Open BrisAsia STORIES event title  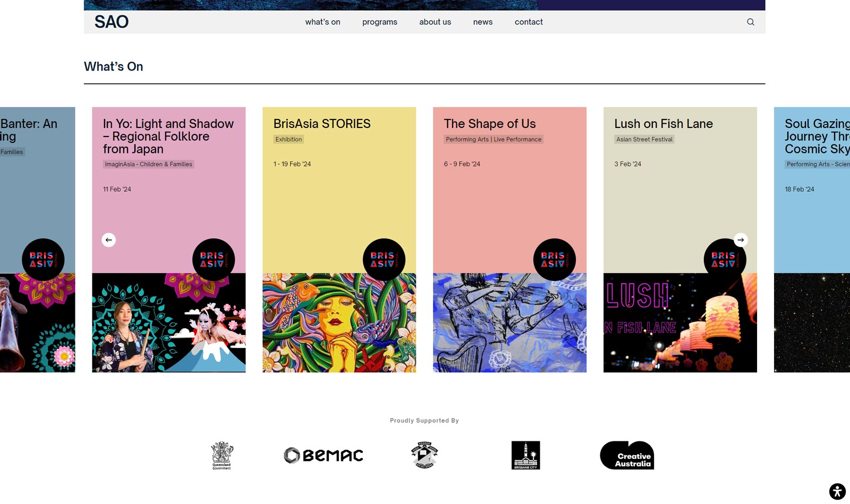pyautogui.click(x=322, y=124)
